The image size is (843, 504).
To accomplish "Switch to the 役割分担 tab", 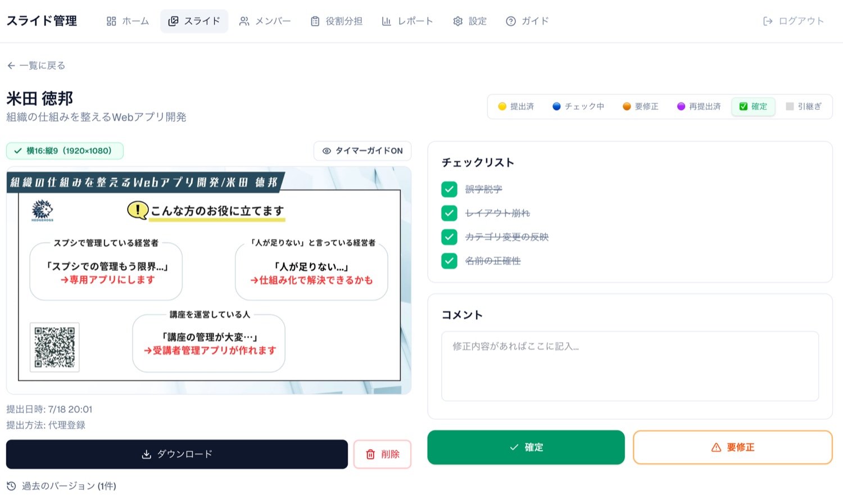I will 336,21.
